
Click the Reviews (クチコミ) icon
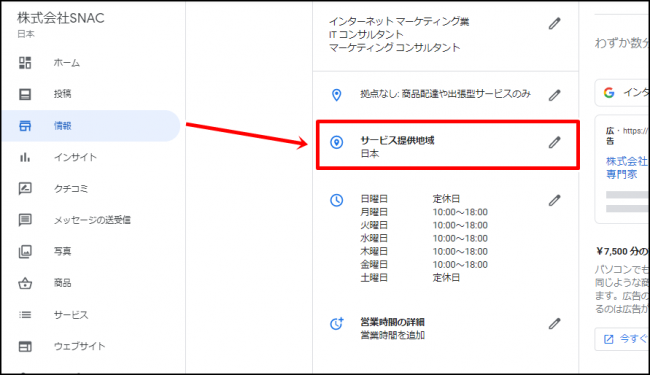[x=25, y=189]
